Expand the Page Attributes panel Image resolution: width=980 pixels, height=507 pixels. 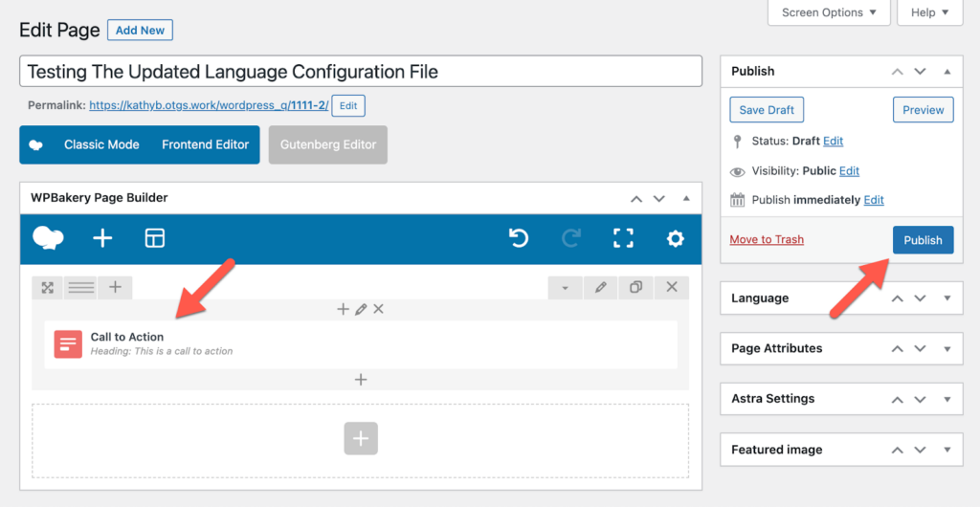(x=947, y=348)
